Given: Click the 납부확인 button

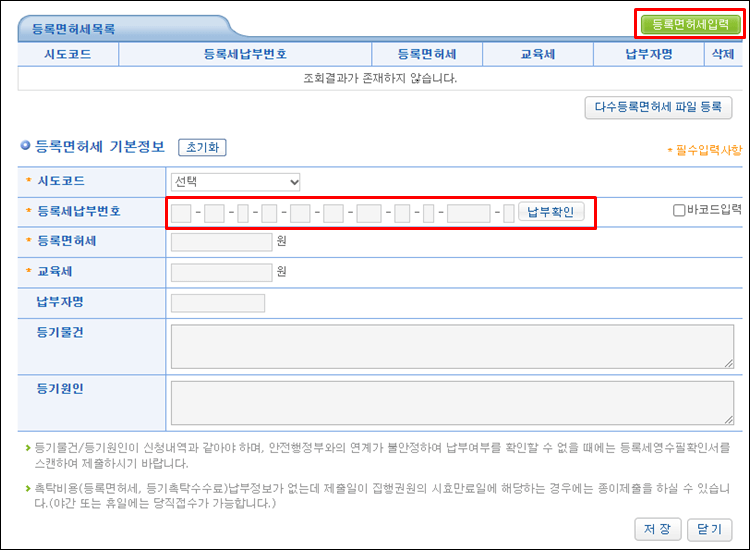Looking at the screenshot, I should [x=551, y=212].
